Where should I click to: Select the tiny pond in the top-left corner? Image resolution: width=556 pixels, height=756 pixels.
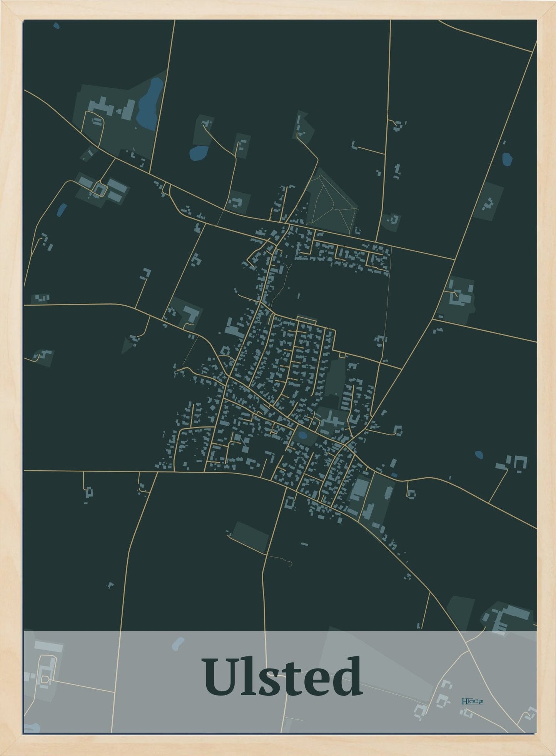pos(57,26)
